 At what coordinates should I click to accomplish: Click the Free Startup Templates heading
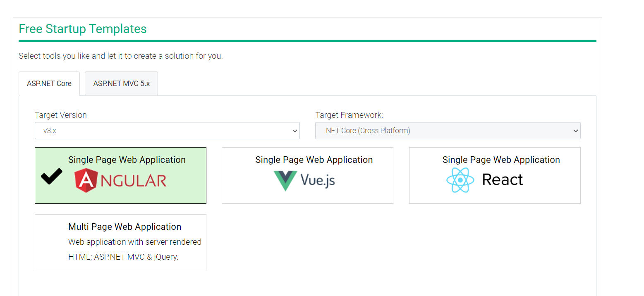point(83,29)
